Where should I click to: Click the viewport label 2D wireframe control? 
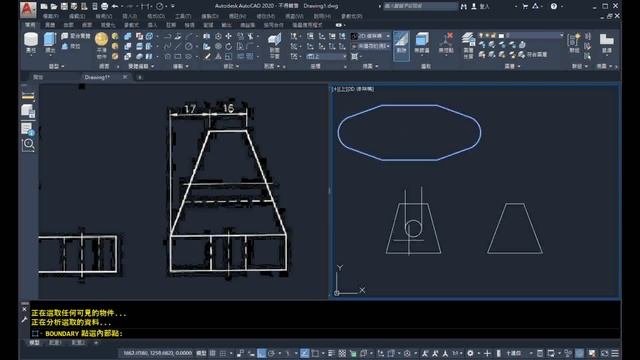tap(360, 89)
